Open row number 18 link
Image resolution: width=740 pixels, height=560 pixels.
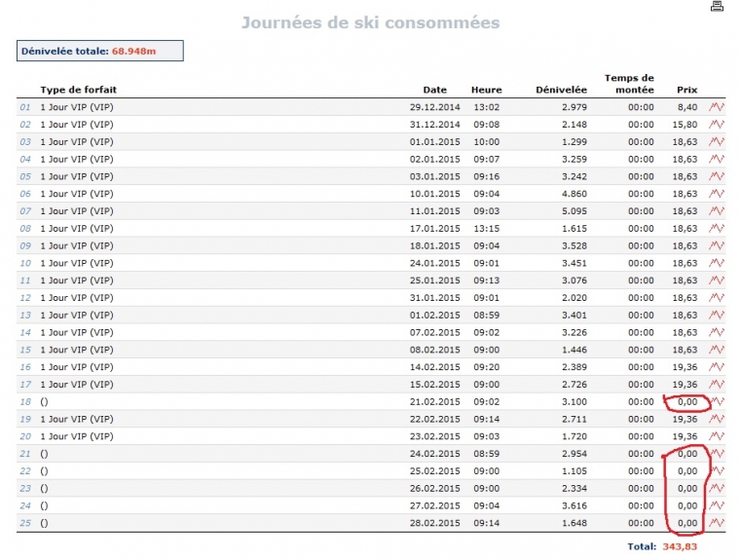coord(25,402)
